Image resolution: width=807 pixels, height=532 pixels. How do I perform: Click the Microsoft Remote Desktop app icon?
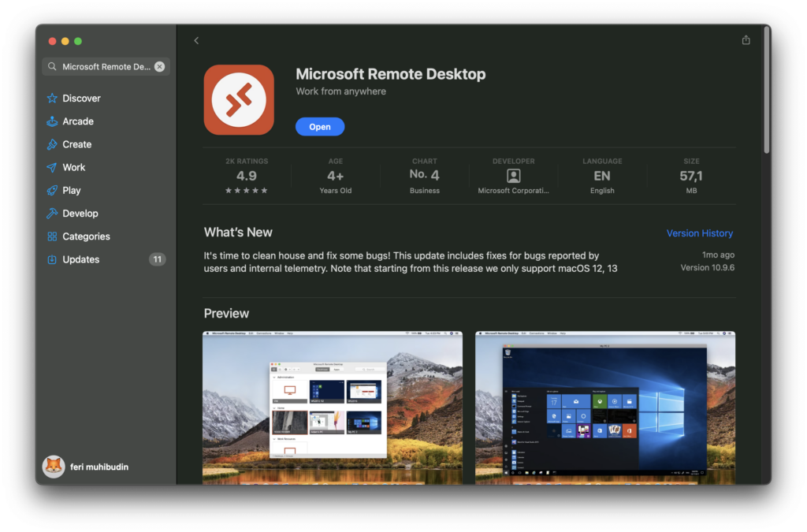239,100
